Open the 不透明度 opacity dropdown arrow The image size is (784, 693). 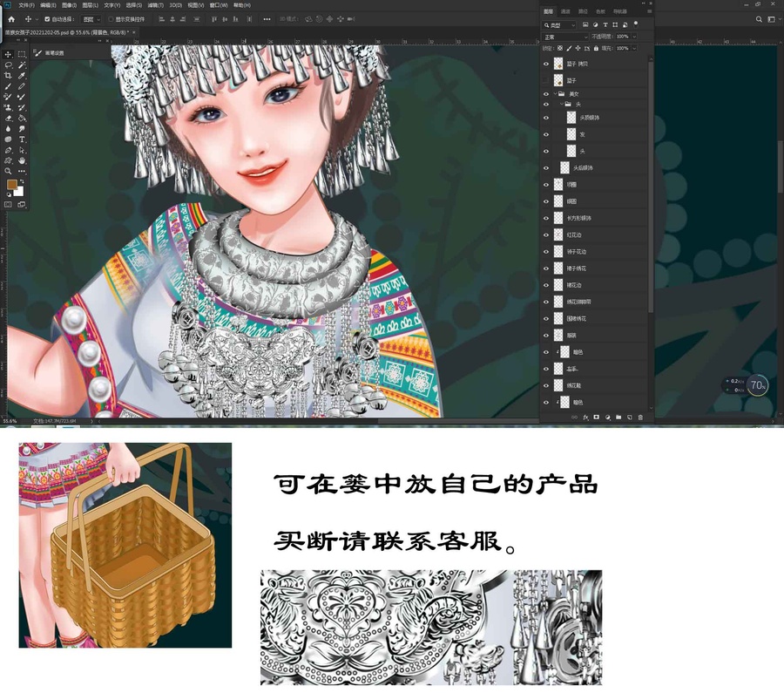click(x=634, y=37)
